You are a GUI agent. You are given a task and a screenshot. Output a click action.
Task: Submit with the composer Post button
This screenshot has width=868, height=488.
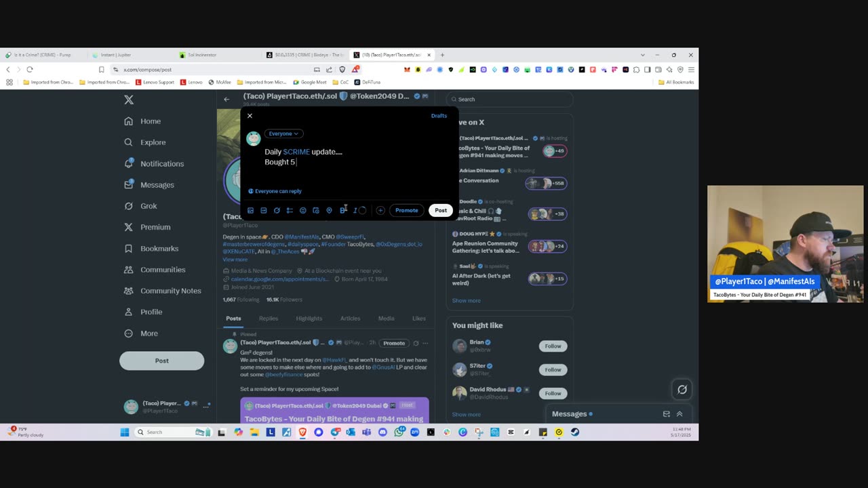pos(441,210)
